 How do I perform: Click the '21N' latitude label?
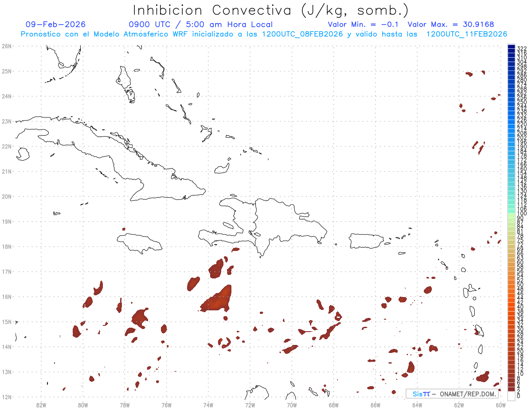point(7,171)
